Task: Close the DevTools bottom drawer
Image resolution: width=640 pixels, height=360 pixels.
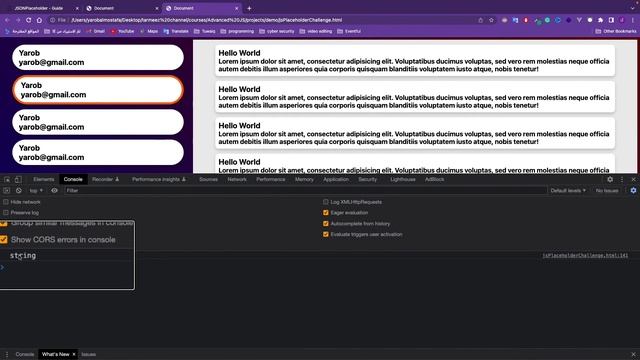Action: pyautogui.click(x=633, y=354)
